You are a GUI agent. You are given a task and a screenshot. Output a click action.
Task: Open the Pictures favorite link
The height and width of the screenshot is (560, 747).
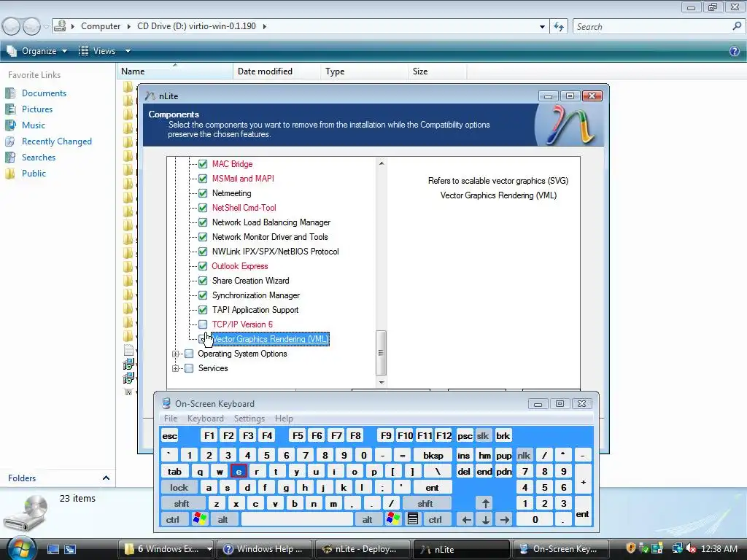(37, 109)
